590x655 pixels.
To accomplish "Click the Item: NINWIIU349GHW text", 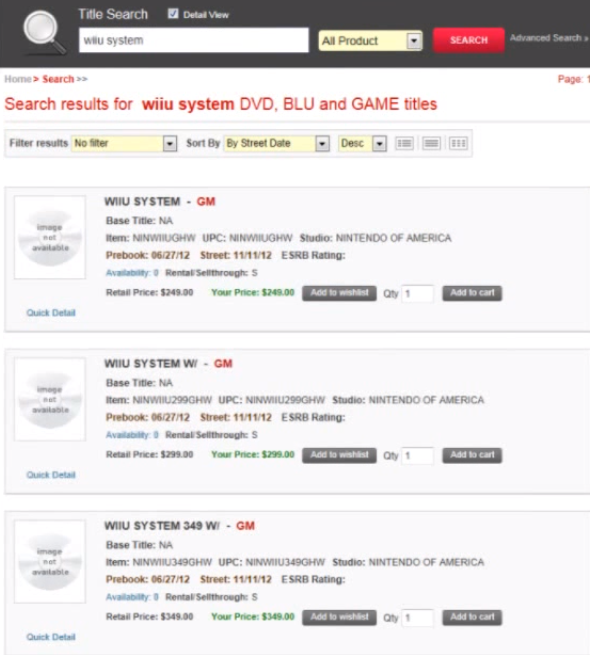I will point(159,562).
